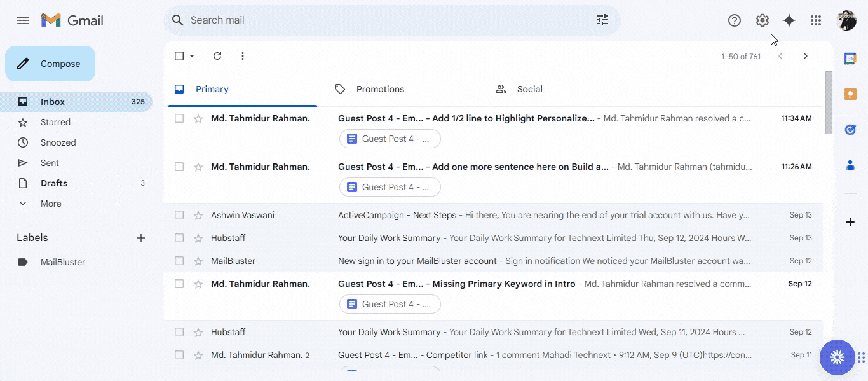Open the Social tab

(x=529, y=89)
